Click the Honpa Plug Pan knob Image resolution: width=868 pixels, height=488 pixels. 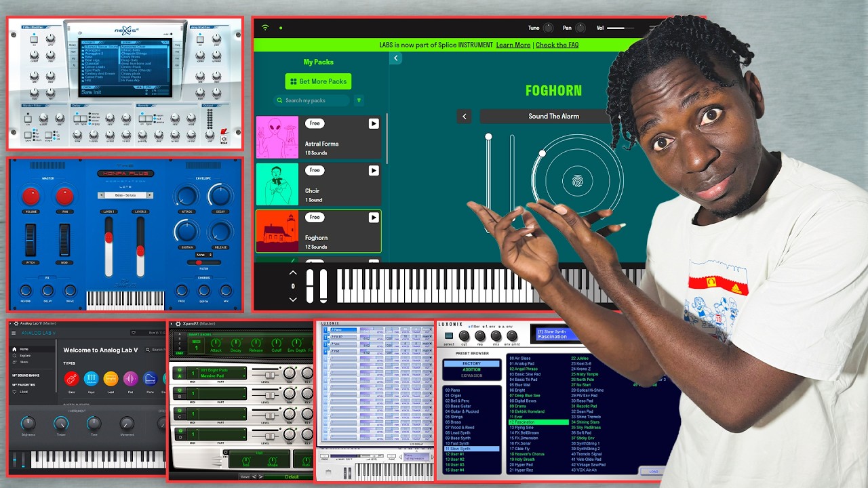tap(64, 197)
